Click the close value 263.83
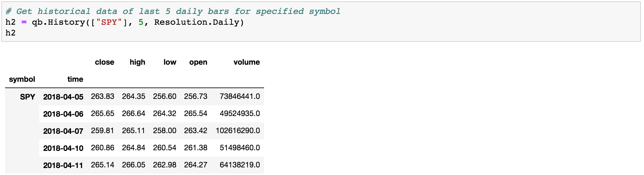 103,96
